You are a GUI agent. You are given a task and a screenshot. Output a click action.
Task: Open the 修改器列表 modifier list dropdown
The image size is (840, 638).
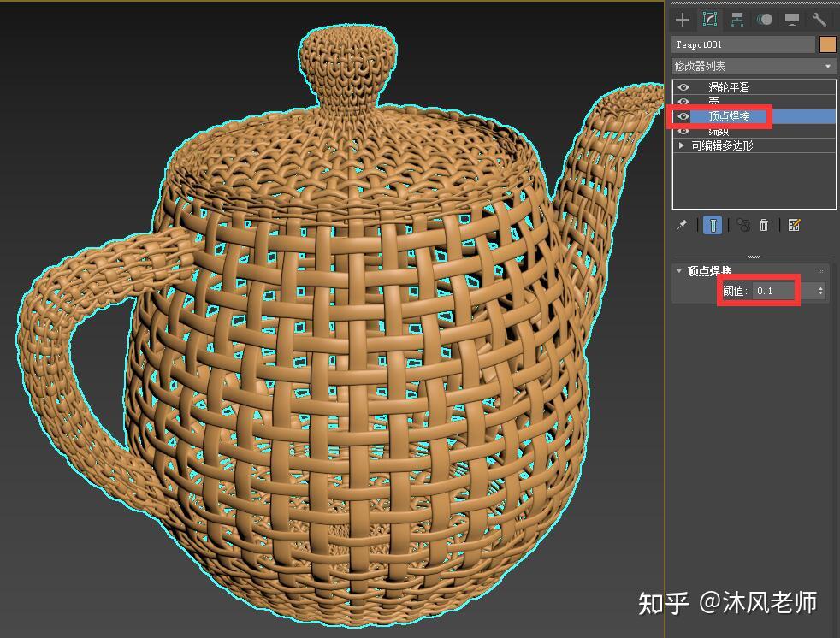[x=754, y=67]
